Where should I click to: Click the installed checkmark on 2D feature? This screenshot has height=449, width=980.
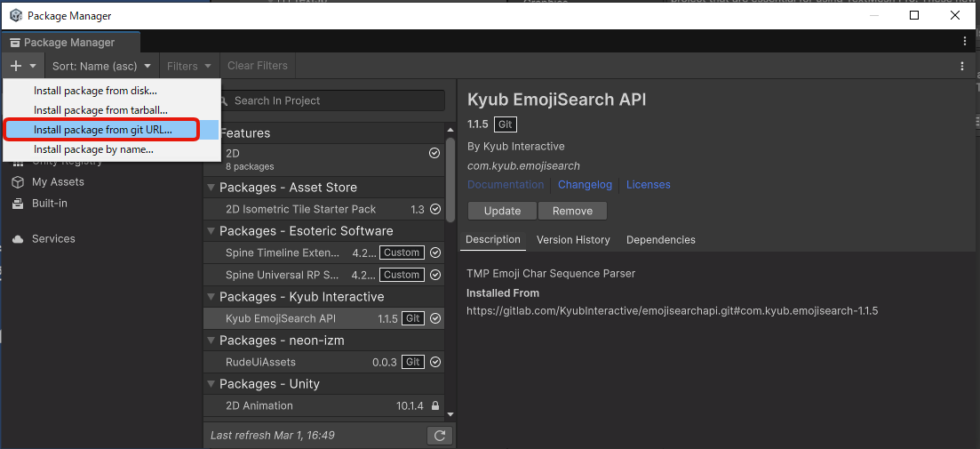[434, 153]
